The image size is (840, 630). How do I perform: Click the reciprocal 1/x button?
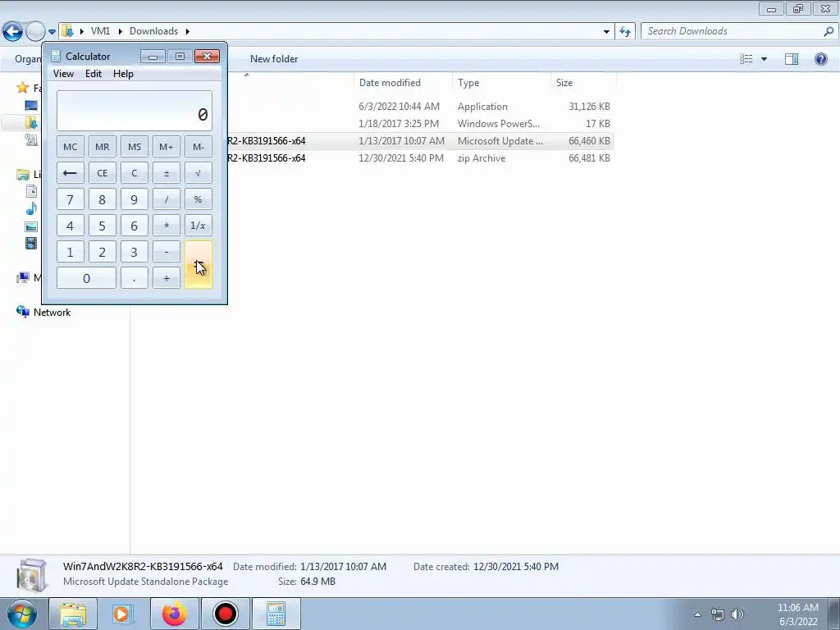(x=199, y=226)
